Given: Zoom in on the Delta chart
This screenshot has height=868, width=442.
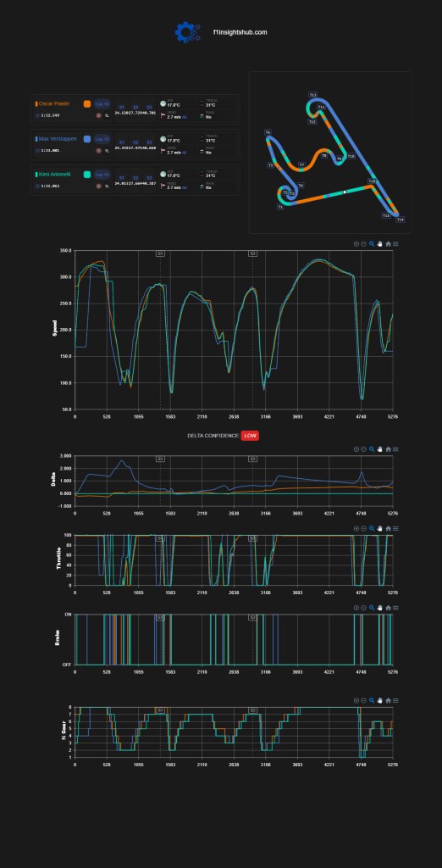Looking at the screenshot, I should click(x=356, y=449).
